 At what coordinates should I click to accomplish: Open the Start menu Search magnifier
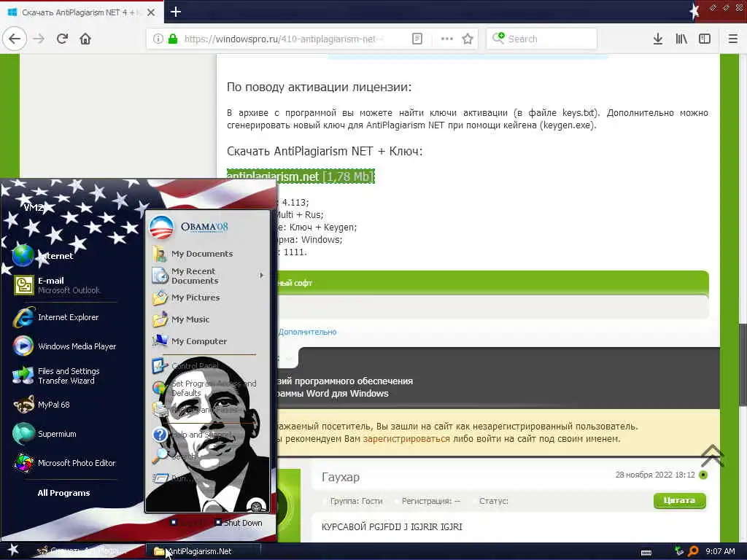[x=160, y=456]
